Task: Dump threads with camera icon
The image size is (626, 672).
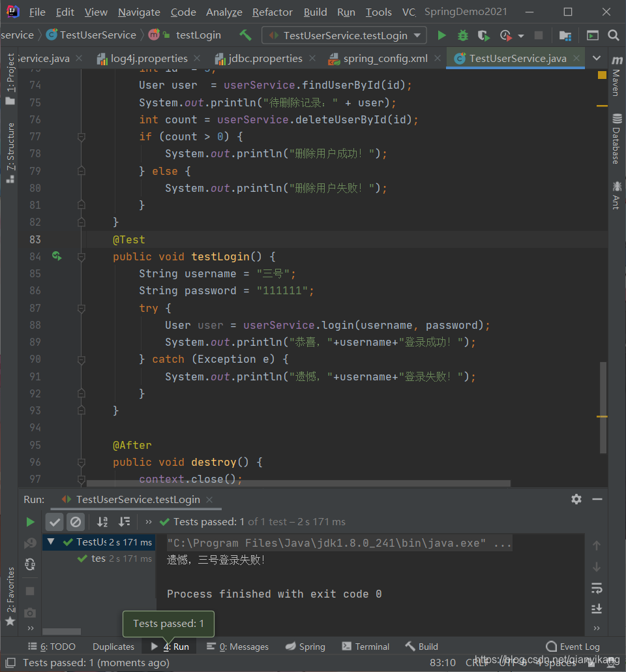Action: click(30, 613)
